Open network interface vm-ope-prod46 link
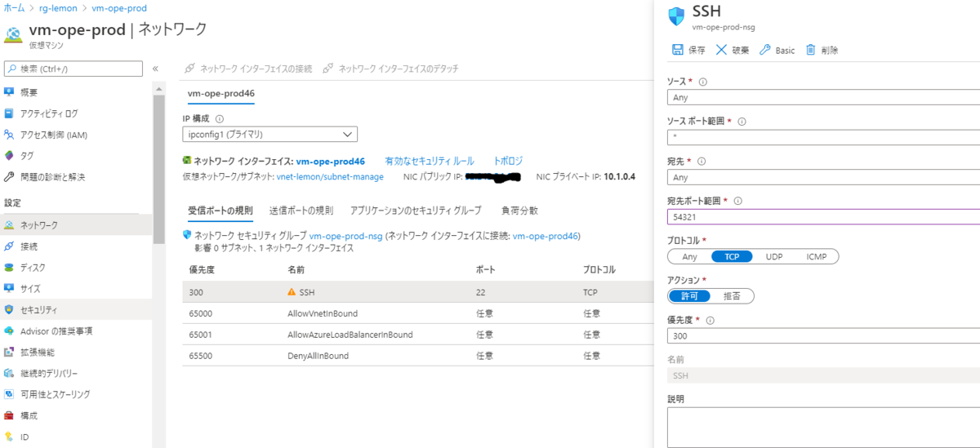 (330, 161)
